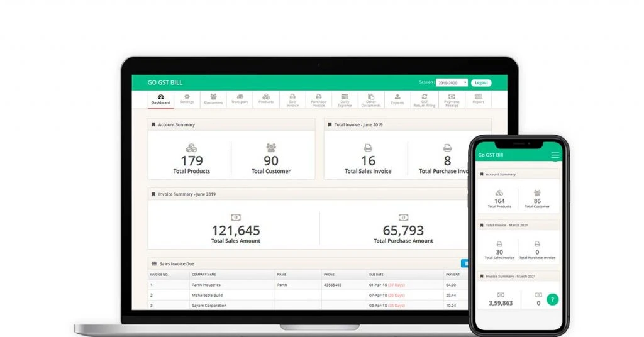Image resolution: width=644 pixels, height=337 pixels.
Task: Click the money icon above 3,59,863 on phone
Action: [x=501, y=295]
